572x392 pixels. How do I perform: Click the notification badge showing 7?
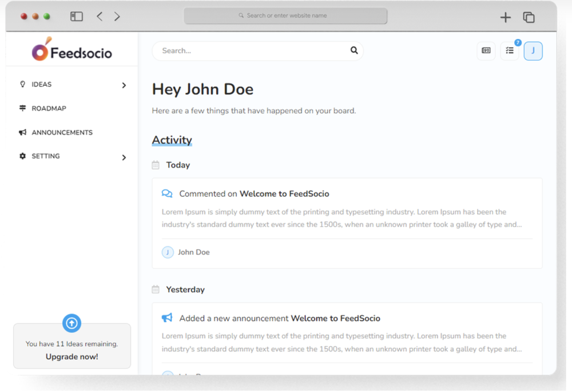pyautogui.click(x=518, y=43)
